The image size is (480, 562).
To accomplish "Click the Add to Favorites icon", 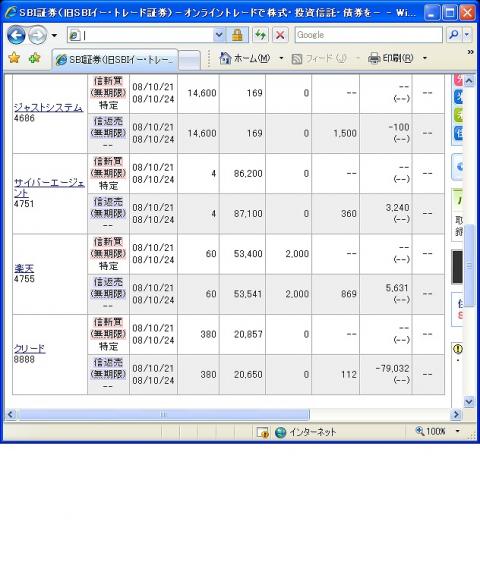I will pos(35,57).
